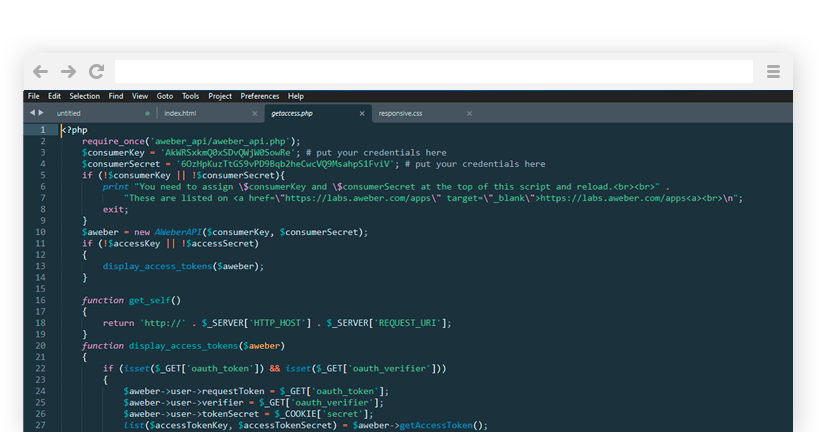The image size is (821, 432).
Task: Open the Project menu
Action: [x=220, y=96]
